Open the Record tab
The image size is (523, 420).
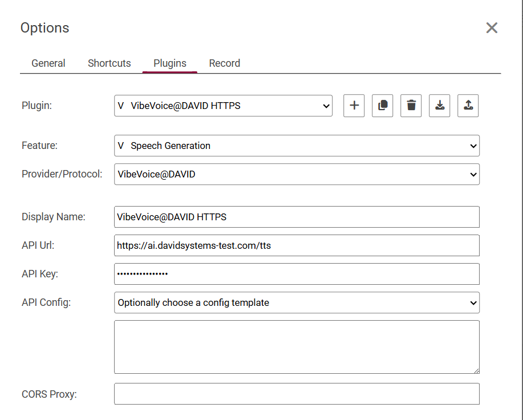pyautogui.click(x=225, y=63)
